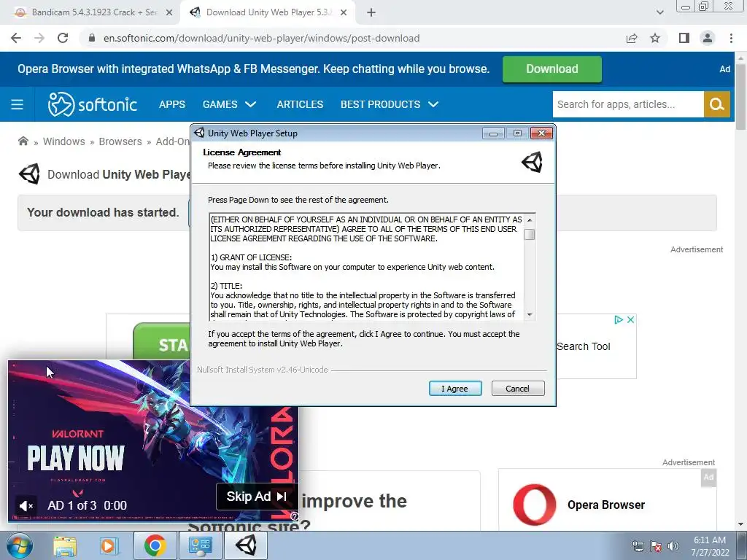747x560 pixels.
Task: Share this page via share icon
Action: pos(632,38)
